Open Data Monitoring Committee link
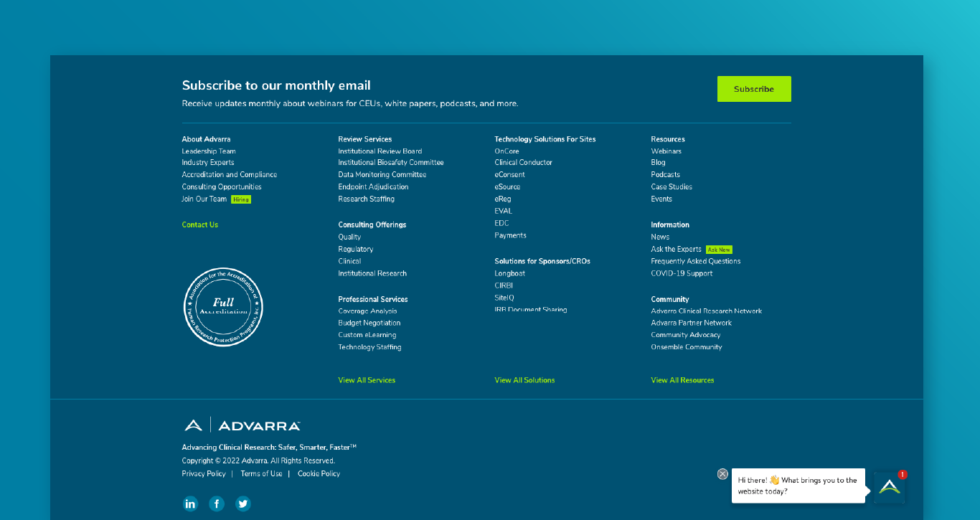Screen dimensions: 980x520 click(382, 175)
